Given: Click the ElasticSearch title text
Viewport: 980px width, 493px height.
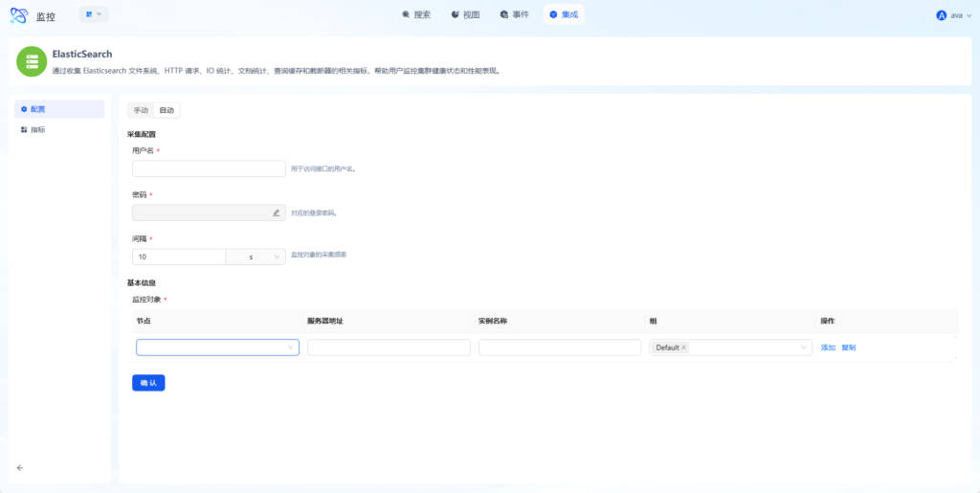Looking at the screenshot, I should click(82, 55).
